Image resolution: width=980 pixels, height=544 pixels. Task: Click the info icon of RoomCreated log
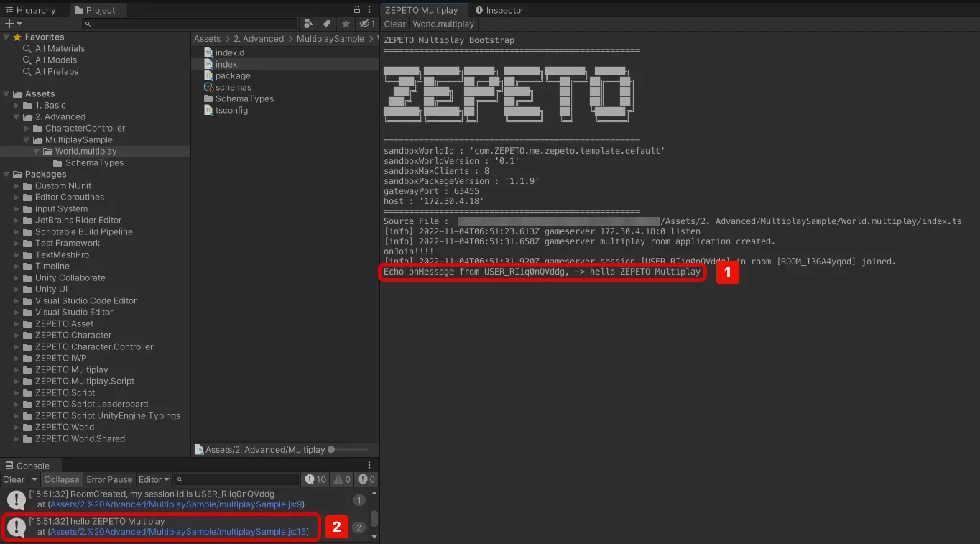(x=17, y=499)
